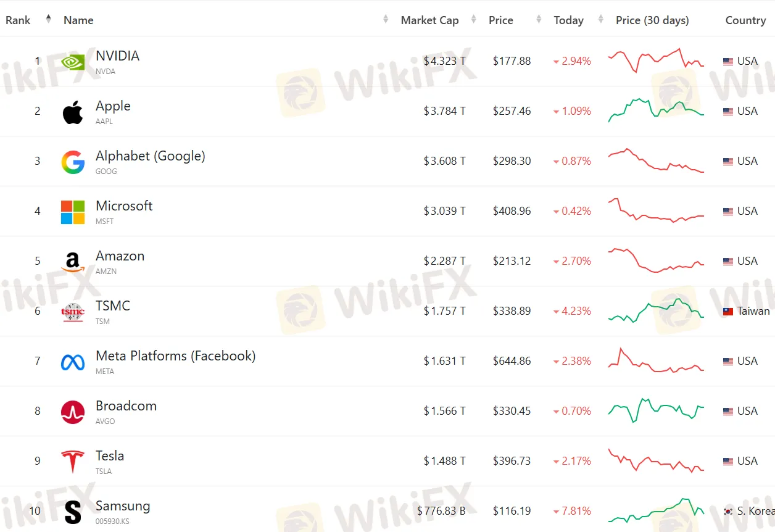Image resolution: width=775 pixels, height=532 pixels.
Task: Click the Microsoft four-square logo
Action: 73,211
